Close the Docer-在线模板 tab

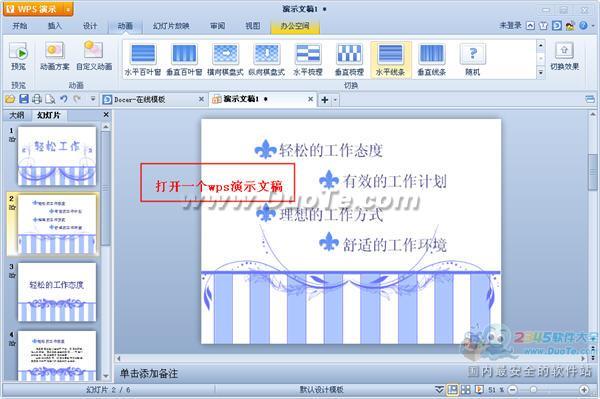pos(201,99)
